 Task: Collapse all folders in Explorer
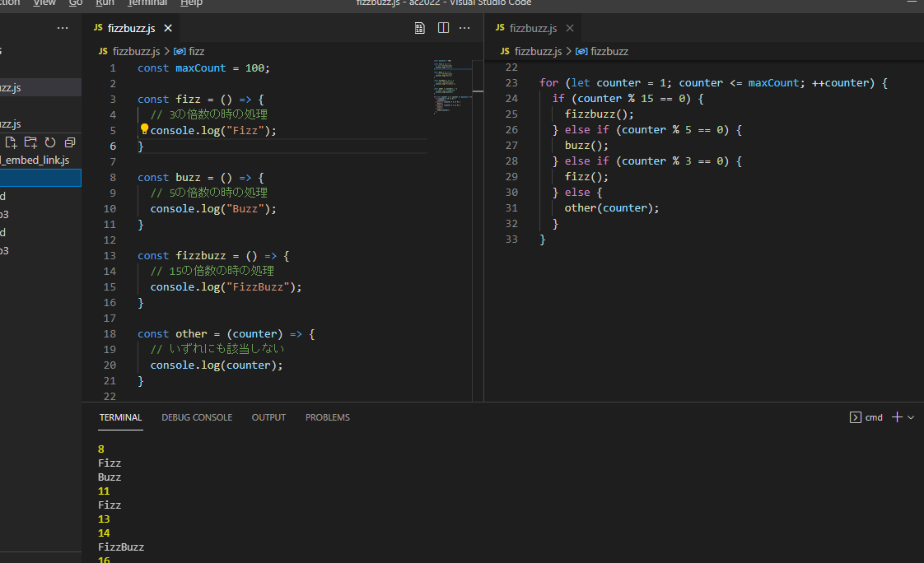coord(69,142)
